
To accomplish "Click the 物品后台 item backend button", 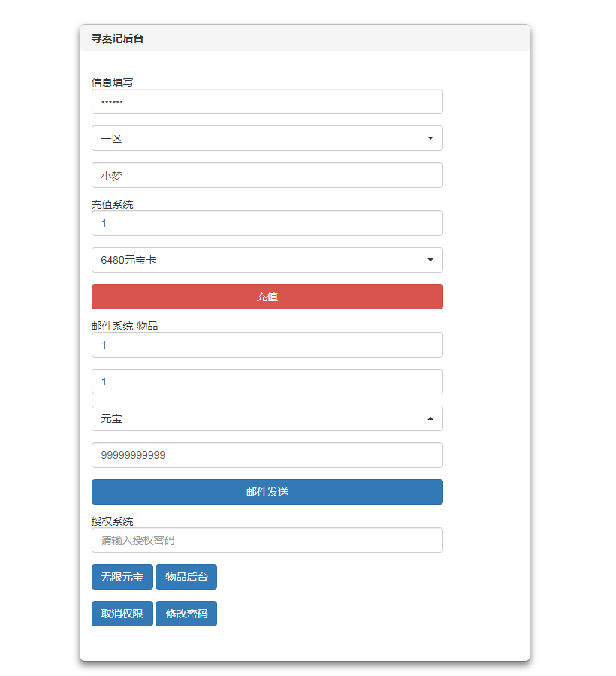I will tap(186, 577).
